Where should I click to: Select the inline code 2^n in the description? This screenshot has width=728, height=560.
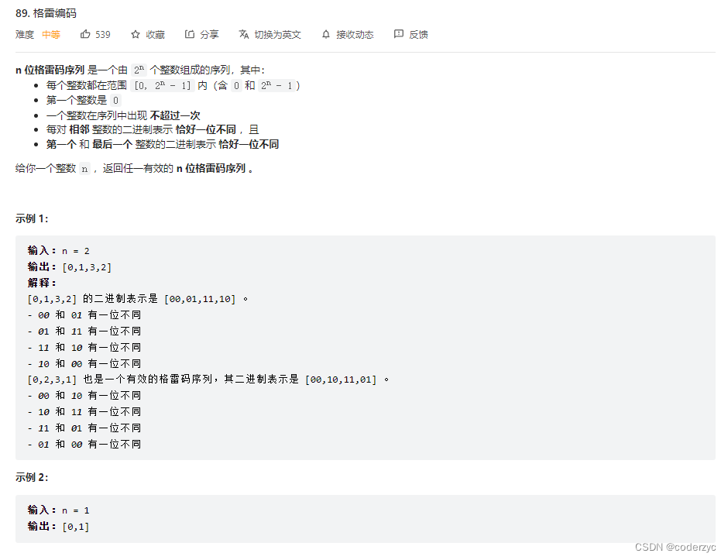click(x=139, y=69)
